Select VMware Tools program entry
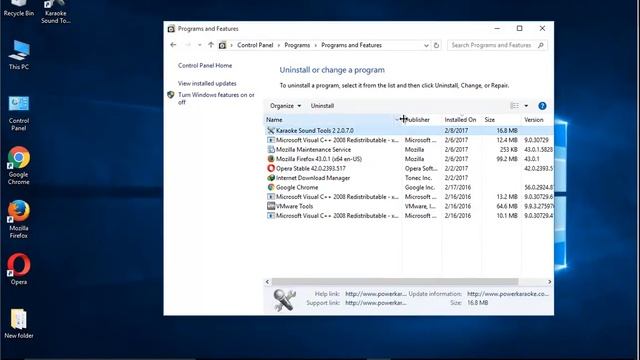640x360 pixels. pos(409,206)
